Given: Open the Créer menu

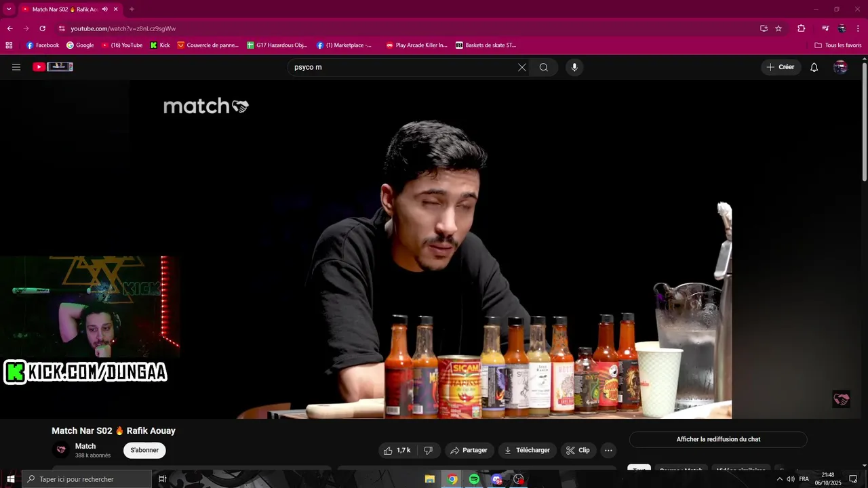Looking at the screenshot, I should tap(781, 67).
